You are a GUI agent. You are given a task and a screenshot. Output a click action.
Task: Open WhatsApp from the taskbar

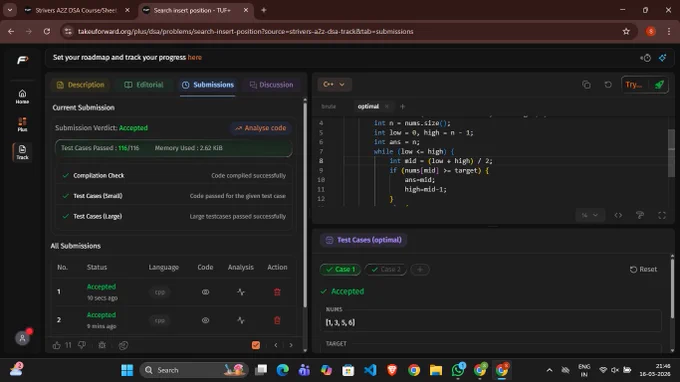pos(458,370)
